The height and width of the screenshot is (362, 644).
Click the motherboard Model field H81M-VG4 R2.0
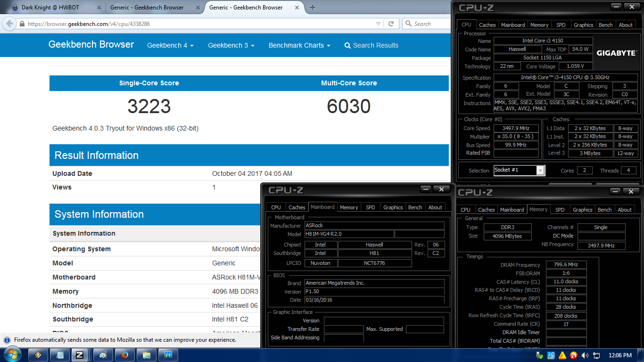coord(349,234)
